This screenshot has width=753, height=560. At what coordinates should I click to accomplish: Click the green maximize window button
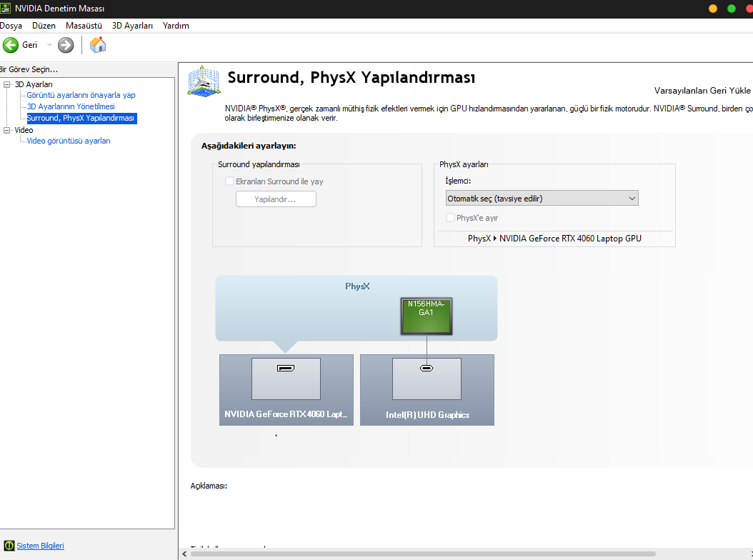732,9
